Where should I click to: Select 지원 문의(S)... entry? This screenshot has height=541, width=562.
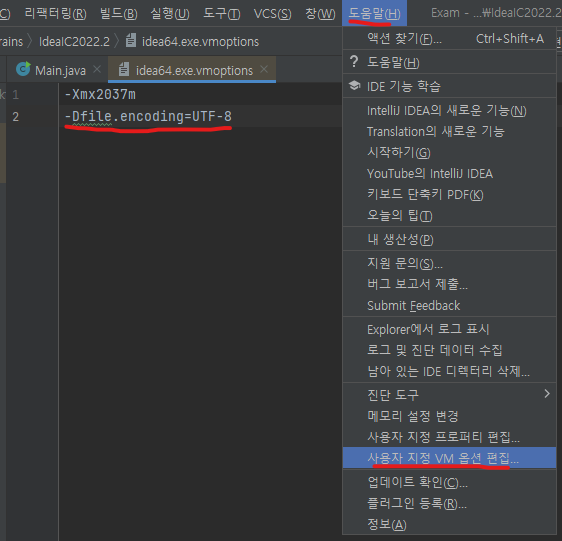[x=449, y=264]
